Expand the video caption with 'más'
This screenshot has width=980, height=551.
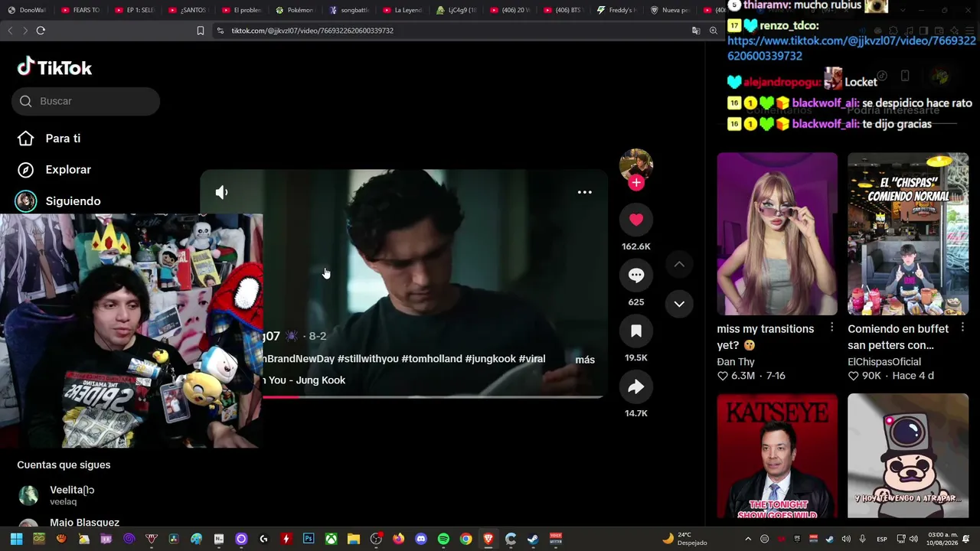pos(585,360)
